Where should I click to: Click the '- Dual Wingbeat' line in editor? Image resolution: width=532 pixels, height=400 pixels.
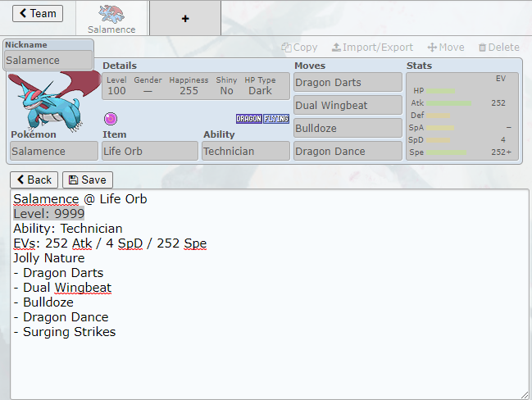point(62,288)
